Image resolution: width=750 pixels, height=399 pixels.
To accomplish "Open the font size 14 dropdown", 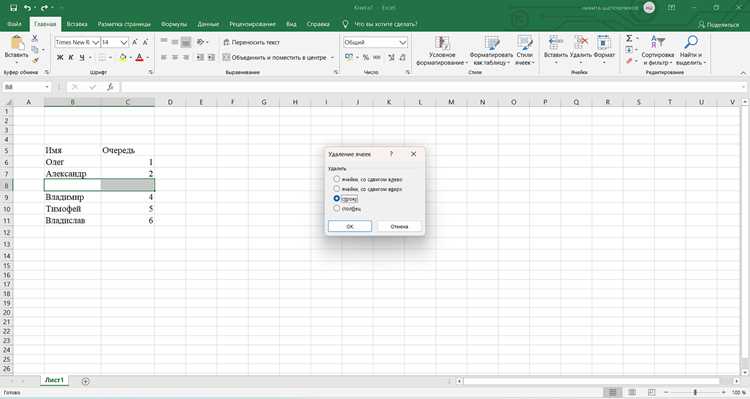I will click(124, 43).
